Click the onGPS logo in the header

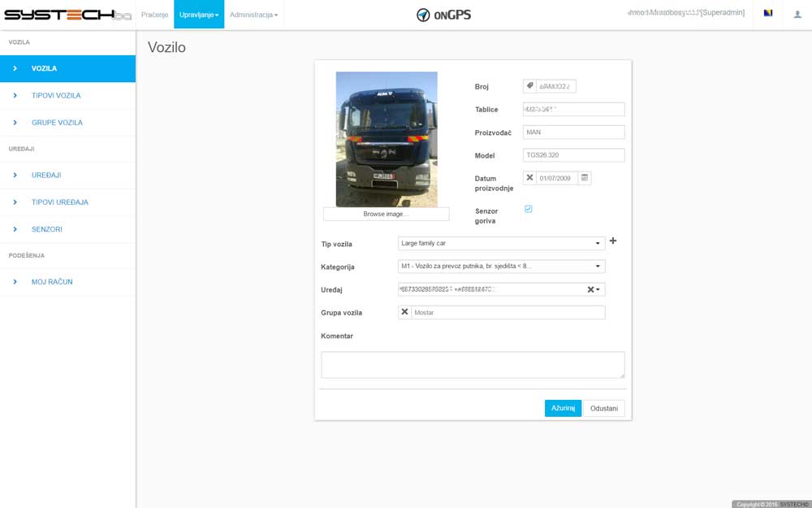point(443,15)
